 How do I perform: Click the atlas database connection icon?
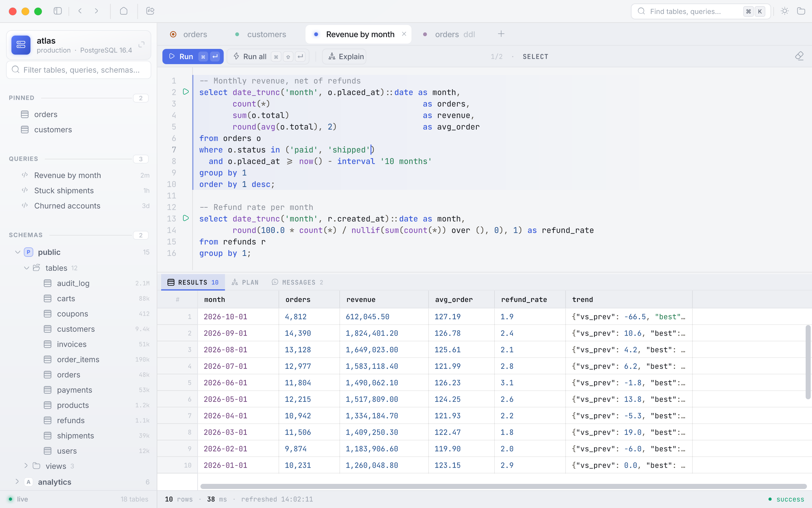[x=21, y=45]
